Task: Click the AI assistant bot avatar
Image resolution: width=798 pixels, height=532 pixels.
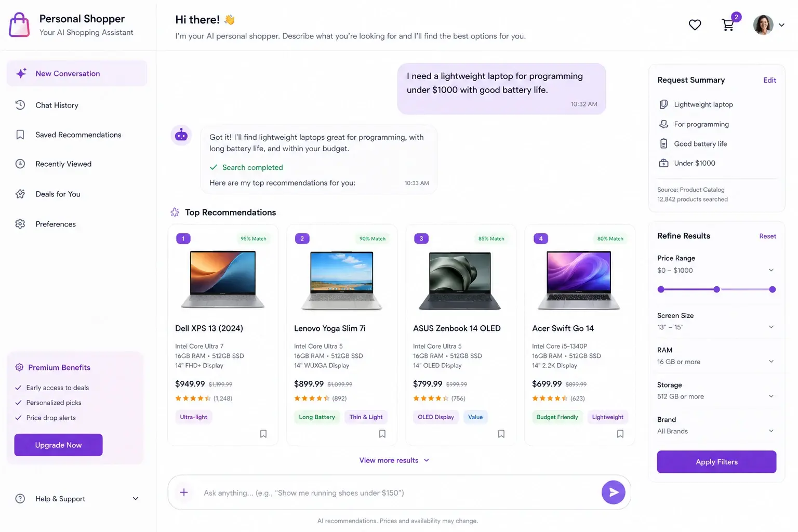Action: (181, 136)
